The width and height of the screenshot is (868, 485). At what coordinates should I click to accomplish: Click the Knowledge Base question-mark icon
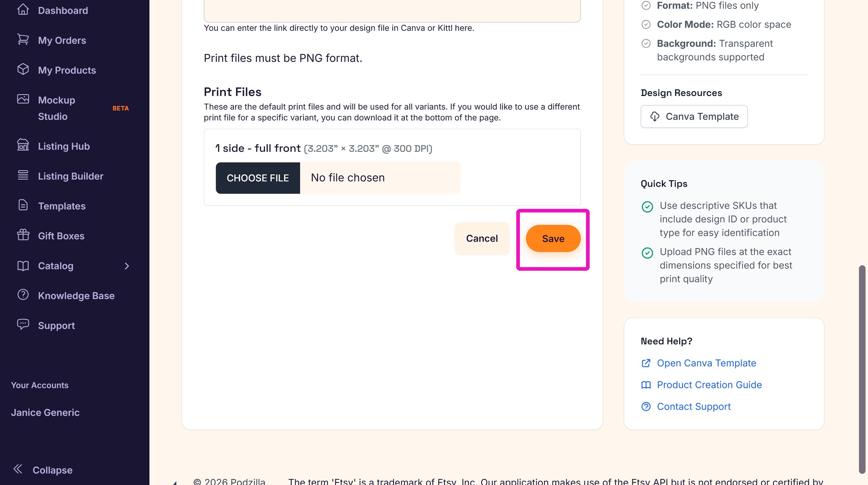(x=23, y=295)
